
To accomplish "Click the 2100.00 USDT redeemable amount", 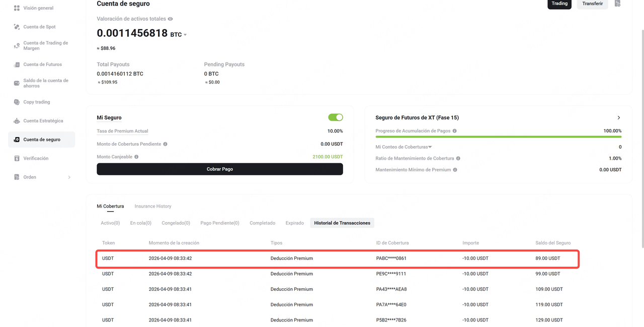I will 328,157.
